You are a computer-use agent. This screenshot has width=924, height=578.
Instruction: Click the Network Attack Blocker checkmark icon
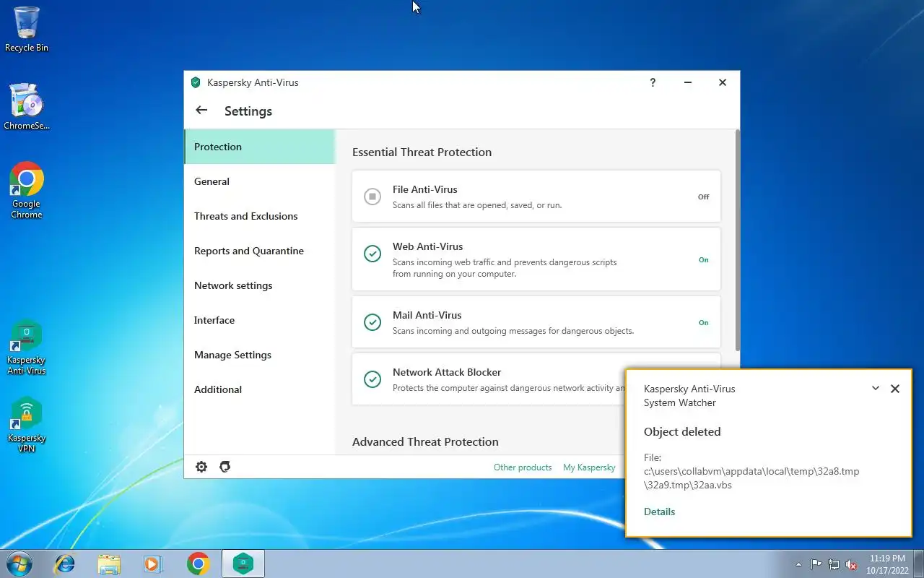pos(372,379)
